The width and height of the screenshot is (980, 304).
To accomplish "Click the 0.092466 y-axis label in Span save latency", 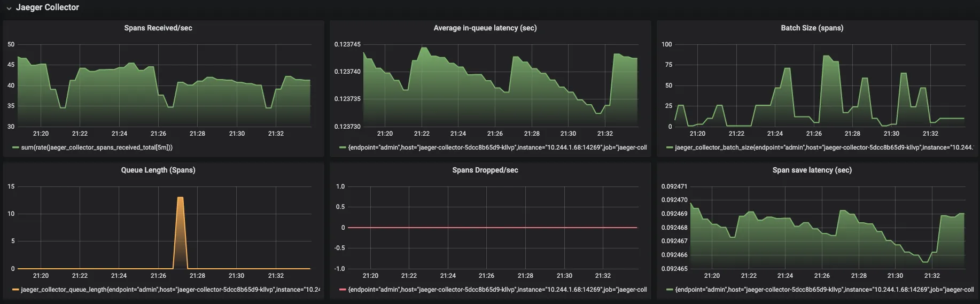I will [674, 255].
